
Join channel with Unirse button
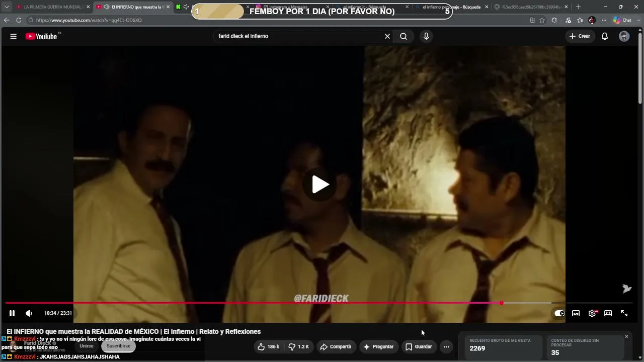87,346
